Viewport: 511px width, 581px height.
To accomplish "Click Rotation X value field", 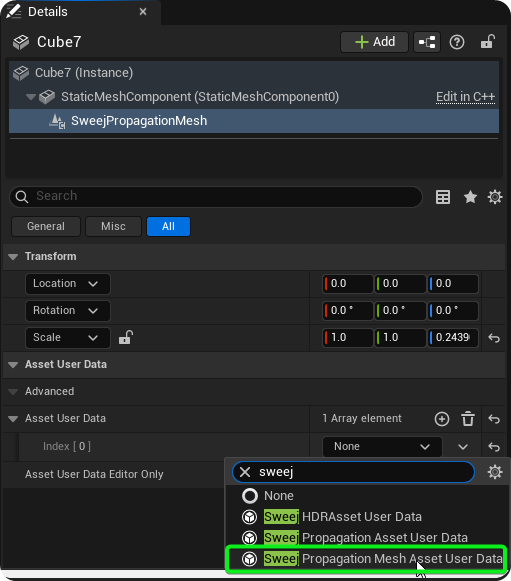I will pyautogui.click(x=348, y=311).
